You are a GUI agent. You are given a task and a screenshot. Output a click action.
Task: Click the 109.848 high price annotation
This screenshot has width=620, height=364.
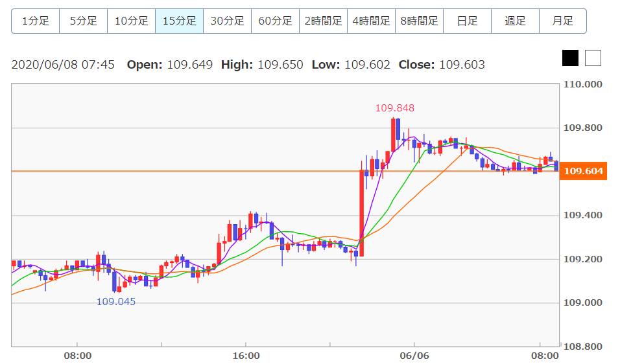(394, 108)
